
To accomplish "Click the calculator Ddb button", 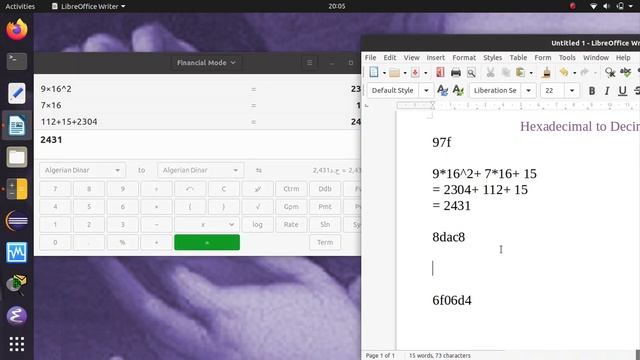I will pos(325,189).
